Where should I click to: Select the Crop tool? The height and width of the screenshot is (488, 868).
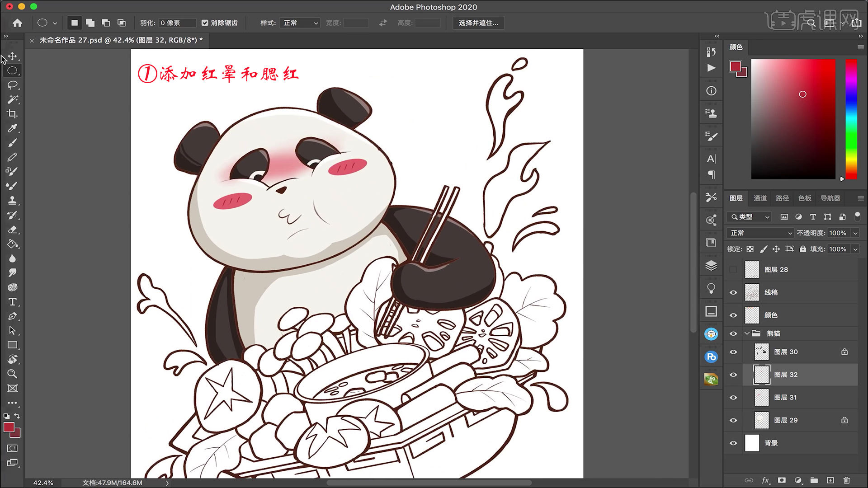click(12, 114)
